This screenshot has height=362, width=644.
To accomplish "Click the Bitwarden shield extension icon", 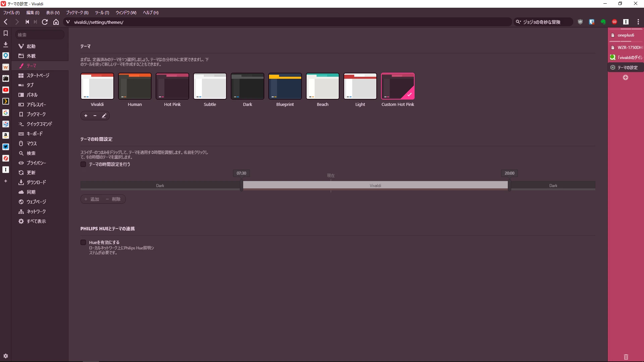I will coord(592,22).
